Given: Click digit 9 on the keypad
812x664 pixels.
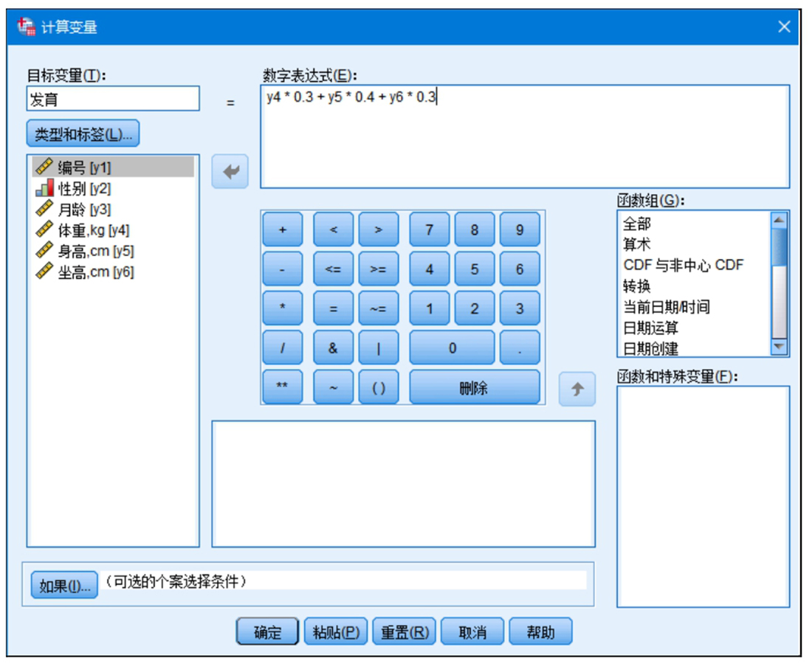Looking at the screenshot, I should point(520,229).
